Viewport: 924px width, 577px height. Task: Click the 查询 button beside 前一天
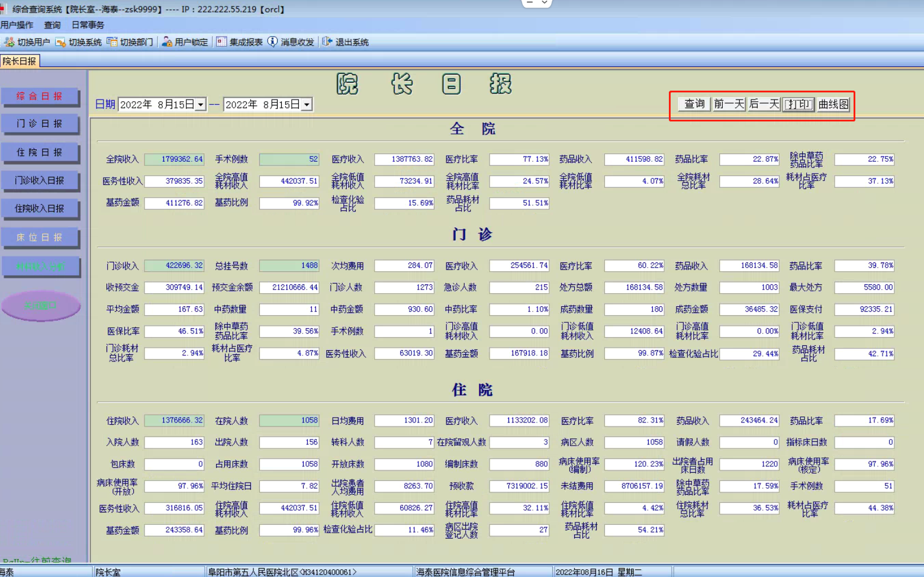(x=694, y=104)
